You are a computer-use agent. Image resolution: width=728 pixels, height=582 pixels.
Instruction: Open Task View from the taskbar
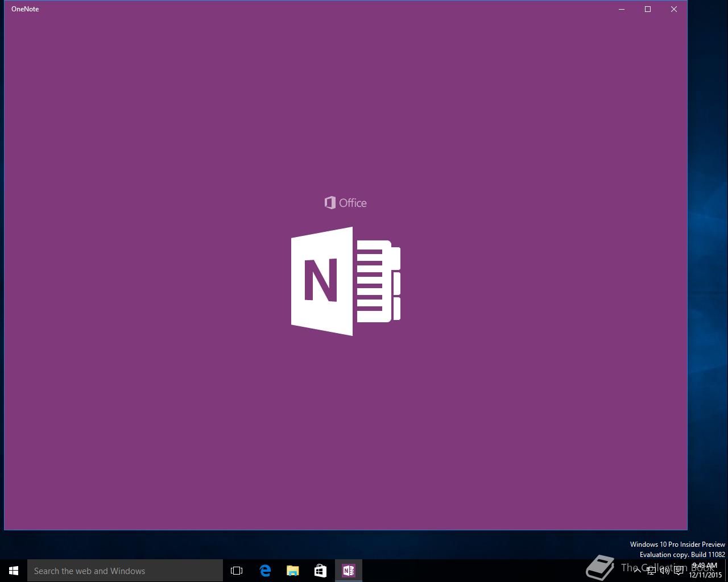(237, 571)
